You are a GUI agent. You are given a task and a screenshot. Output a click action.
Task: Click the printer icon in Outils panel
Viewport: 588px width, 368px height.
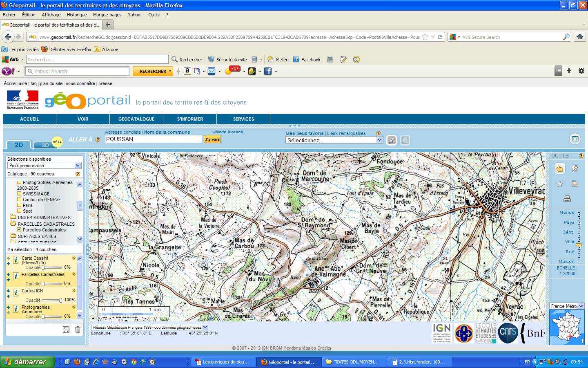click(x=567, y=199)
